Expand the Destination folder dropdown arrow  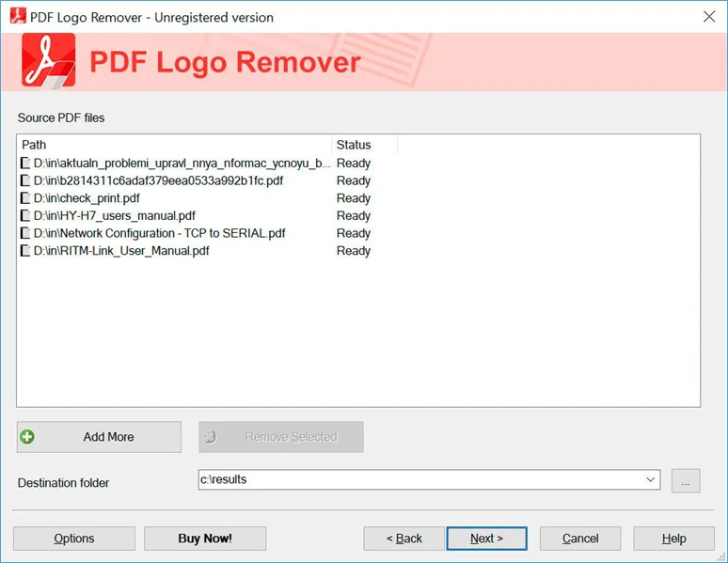pyautogui.click(x=651, y=479)
